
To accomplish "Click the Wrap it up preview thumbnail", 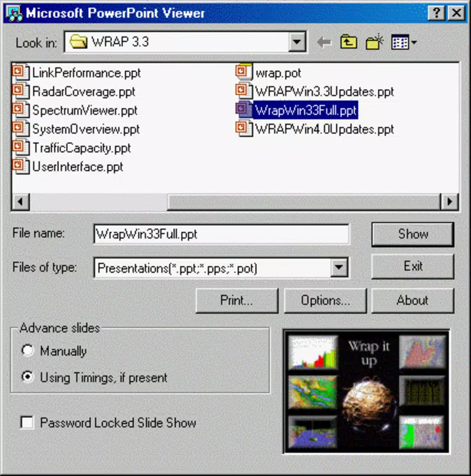I will (x=366, y=392).
